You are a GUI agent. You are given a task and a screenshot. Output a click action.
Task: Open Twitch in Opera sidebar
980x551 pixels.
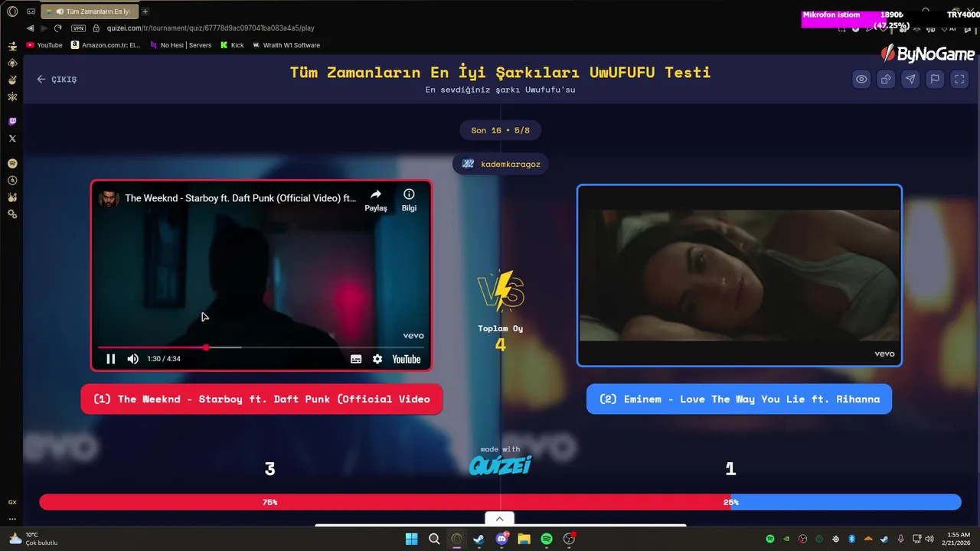(x=12, y=121)
